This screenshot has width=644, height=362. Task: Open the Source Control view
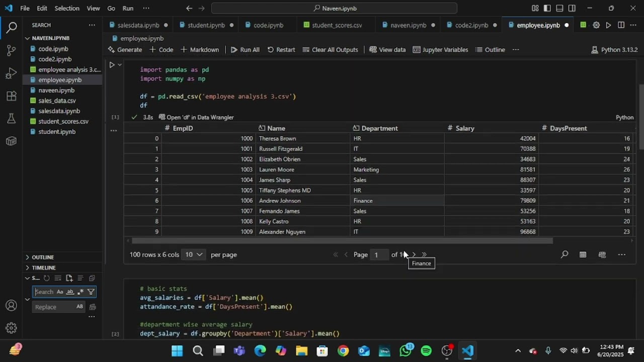tap(11, 50)
